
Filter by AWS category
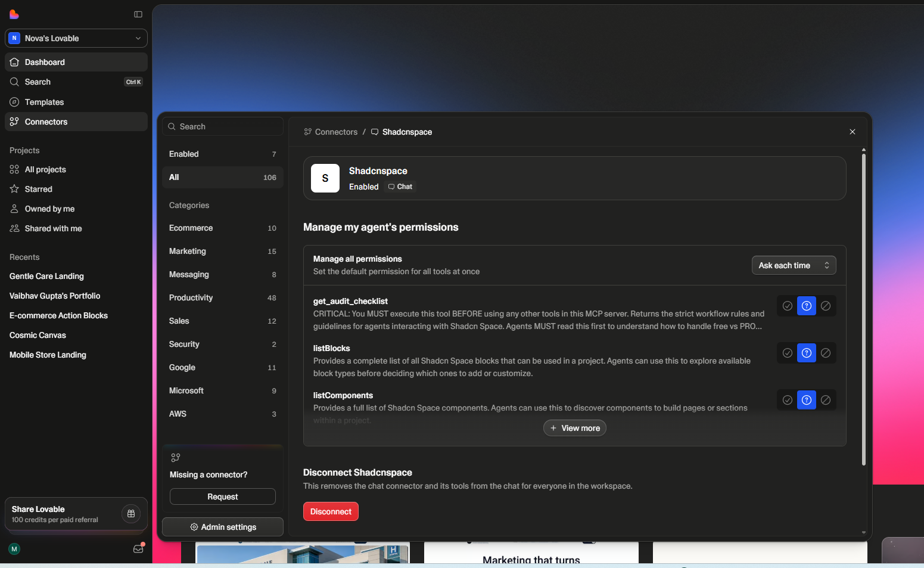click(223, 414)
